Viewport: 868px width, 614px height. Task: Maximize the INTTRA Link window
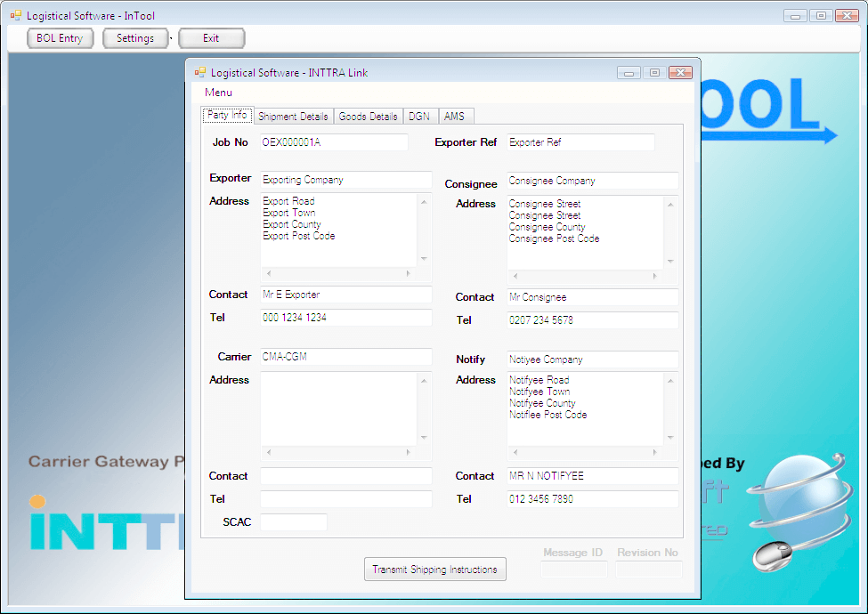click(x=654, y=72)
